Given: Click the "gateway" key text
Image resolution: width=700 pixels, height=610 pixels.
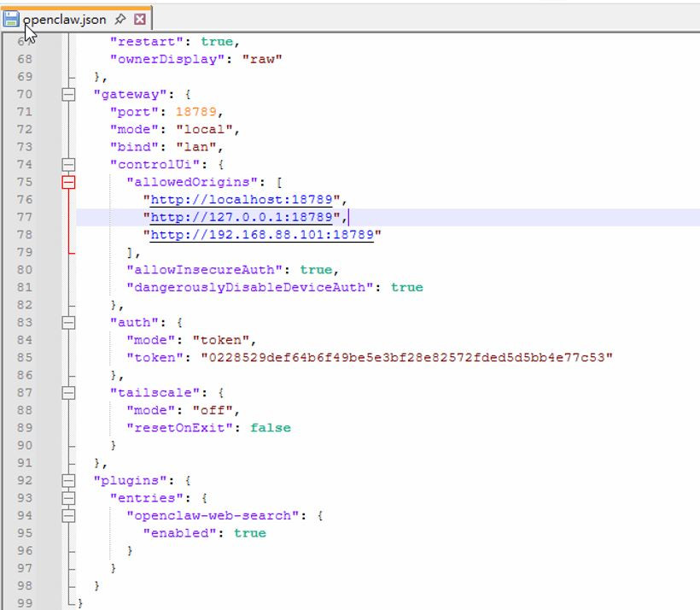Looking at the screenshot, I should (131, 94).
